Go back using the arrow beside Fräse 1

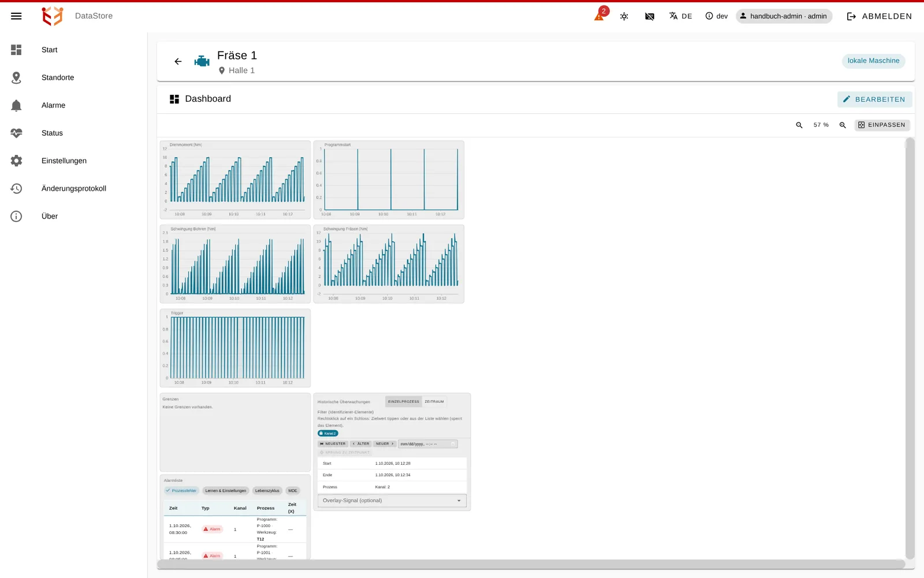coord(178,61)
